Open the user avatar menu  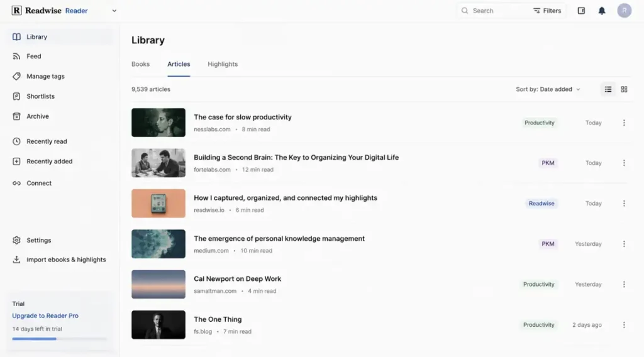[x=625, y=11]
